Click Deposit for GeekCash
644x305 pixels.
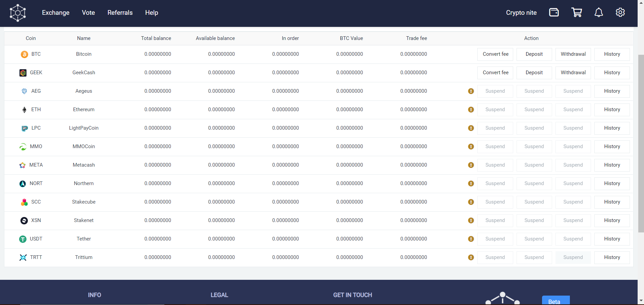pyautogui.click(x=534, y=73)
